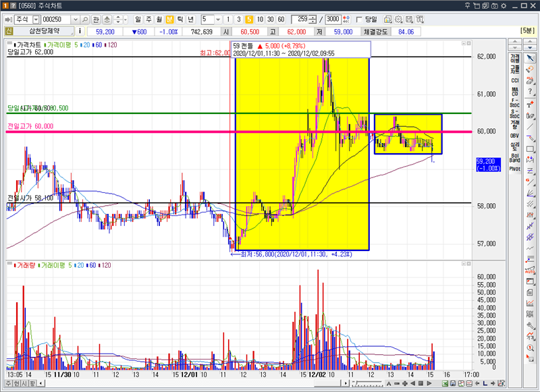Select the 틱 tick period button
Viewport: 540px width, 392px height.
pos(180,20)
